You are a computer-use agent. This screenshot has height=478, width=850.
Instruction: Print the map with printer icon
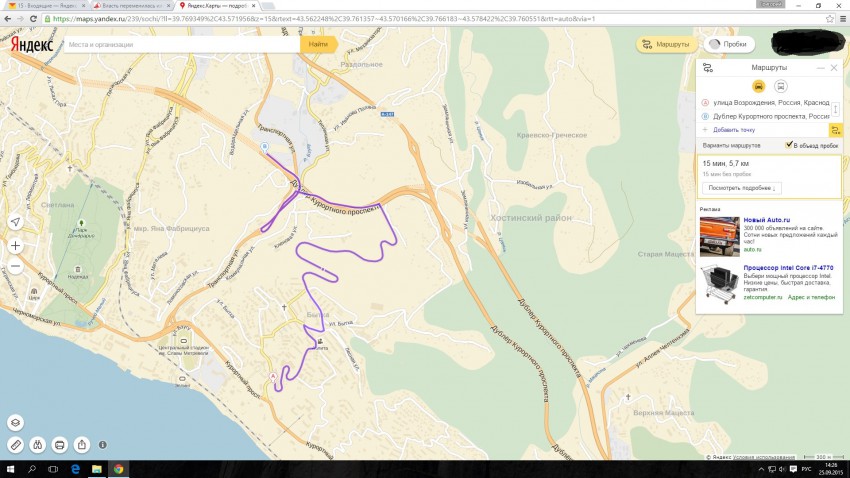pos(60,444)
